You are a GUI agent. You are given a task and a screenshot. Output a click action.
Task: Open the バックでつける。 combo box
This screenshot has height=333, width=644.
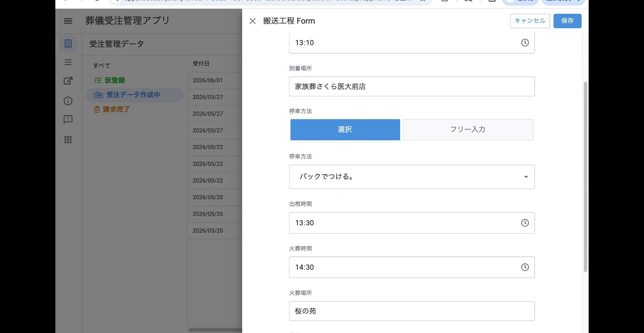pos(412,177)
